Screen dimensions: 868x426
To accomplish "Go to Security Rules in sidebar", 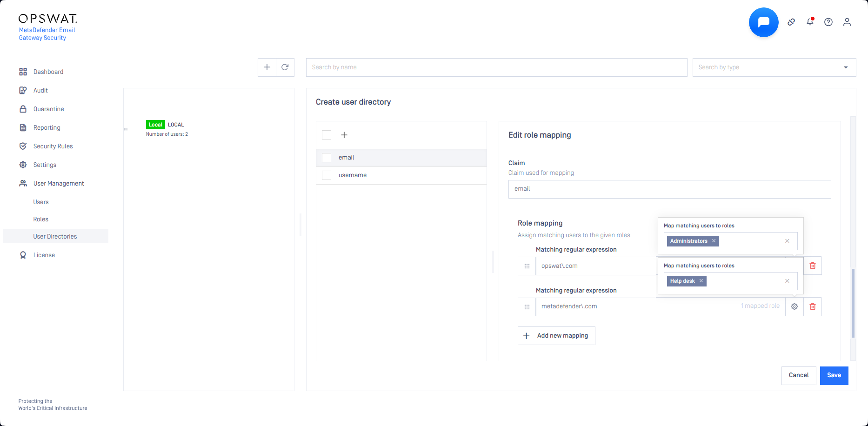I will click(x=53, y=146).
